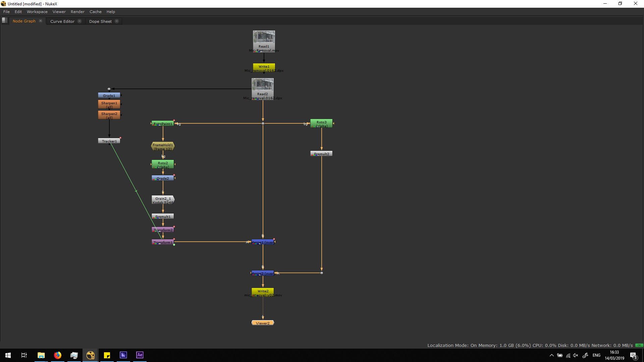Switch to the Dope Sheet tab
The image size is (644, 362).
100,21
